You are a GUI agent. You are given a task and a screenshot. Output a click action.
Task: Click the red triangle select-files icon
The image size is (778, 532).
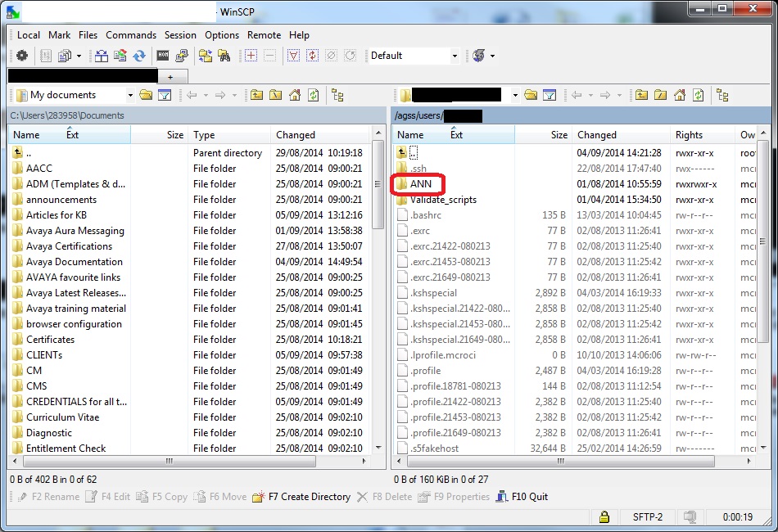(293, 56)
